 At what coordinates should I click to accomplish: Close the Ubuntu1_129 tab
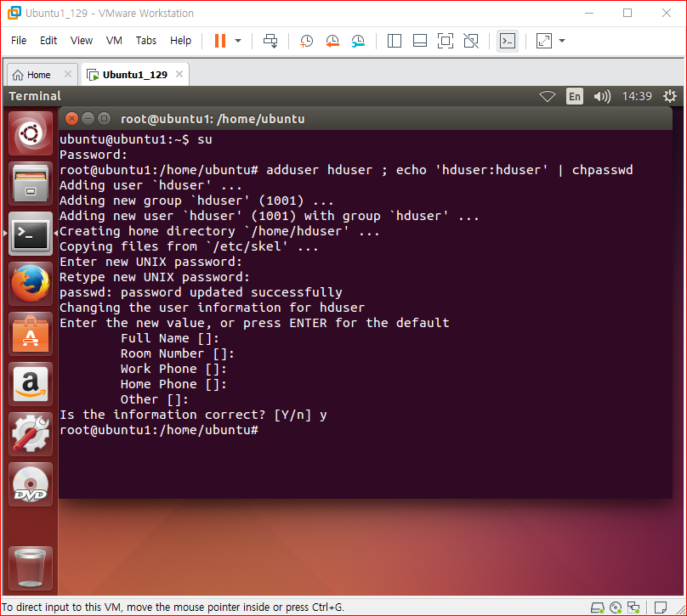click(x=179, y=74)
